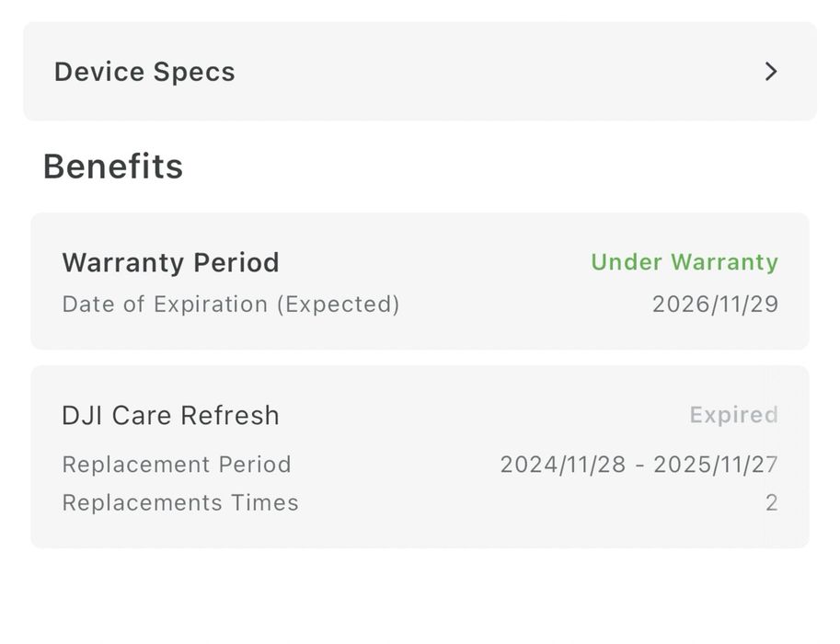Click the Replacement Period label
Viewport: 840px width, 644px height.
pos(177,464)
